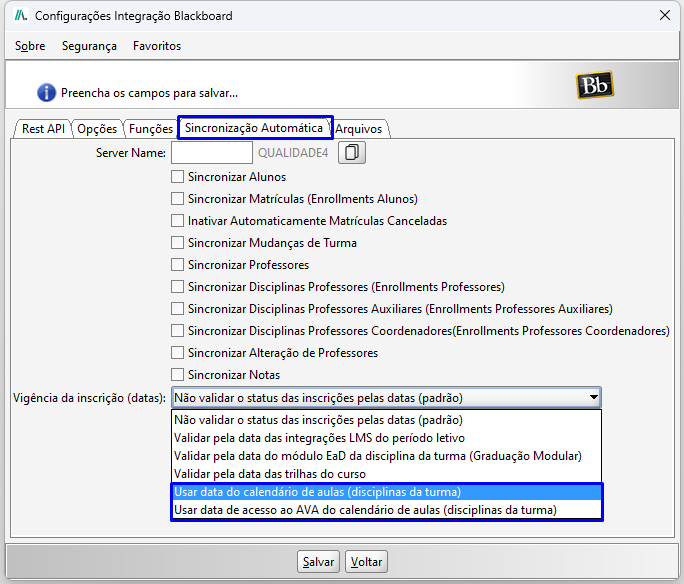This screenshot has width=684, height=584.
Task: Enable Sincronizar Mudanças de Turma
Action: [177, 242]
